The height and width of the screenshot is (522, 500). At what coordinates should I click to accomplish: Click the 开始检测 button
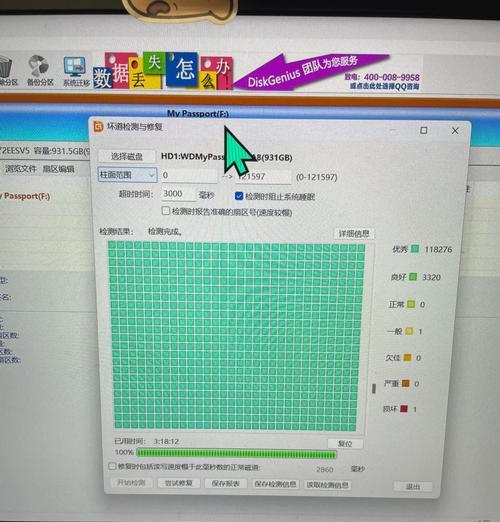(x=132, y=483)
